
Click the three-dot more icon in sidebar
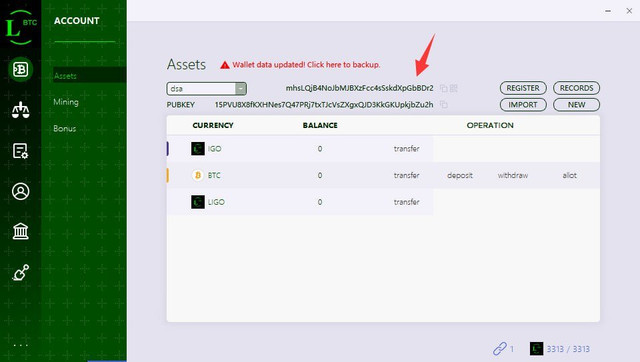pos(20,345)
